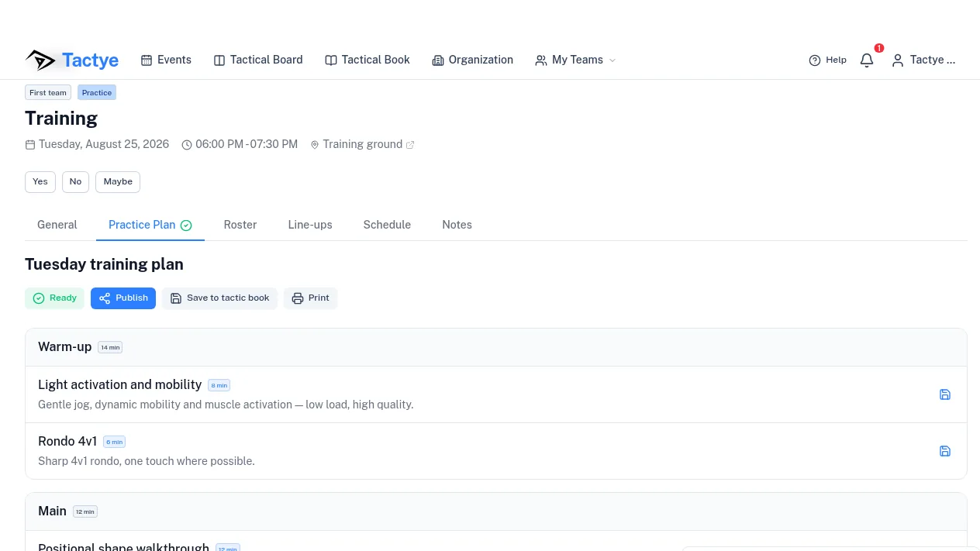This screenshot has width=980, height=551.
Task: Switch to the Roster tab
Action: point(240,225)
